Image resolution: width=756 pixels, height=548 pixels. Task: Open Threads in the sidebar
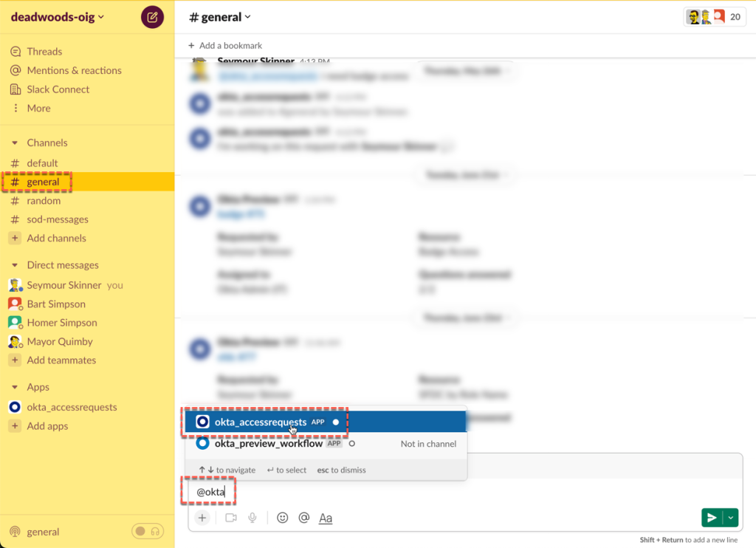click(44, 51)
